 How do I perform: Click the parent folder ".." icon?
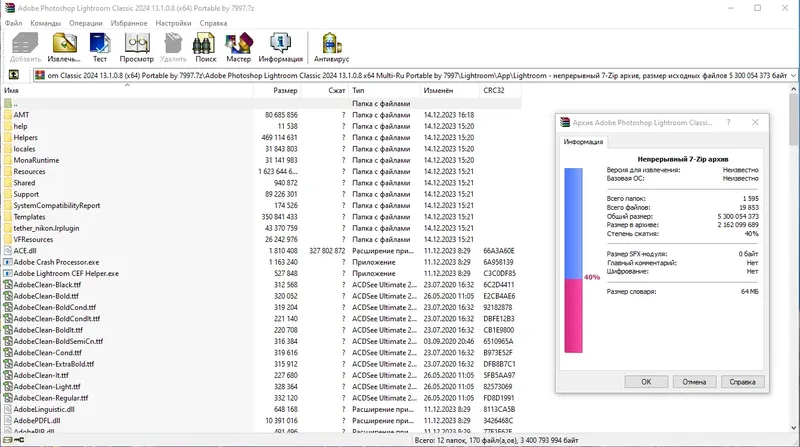(8, 104)
